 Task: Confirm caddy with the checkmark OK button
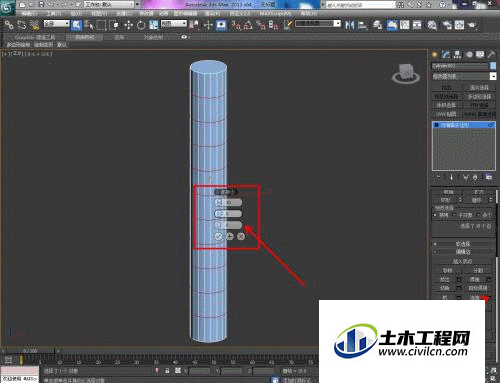pos(218,236)
